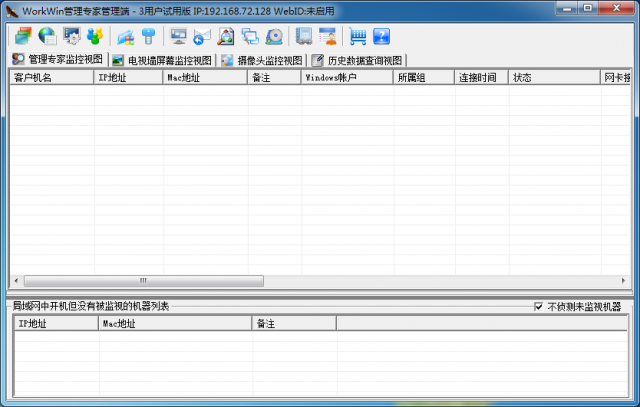Click the folder with colored blocks icon

(126, 36)
